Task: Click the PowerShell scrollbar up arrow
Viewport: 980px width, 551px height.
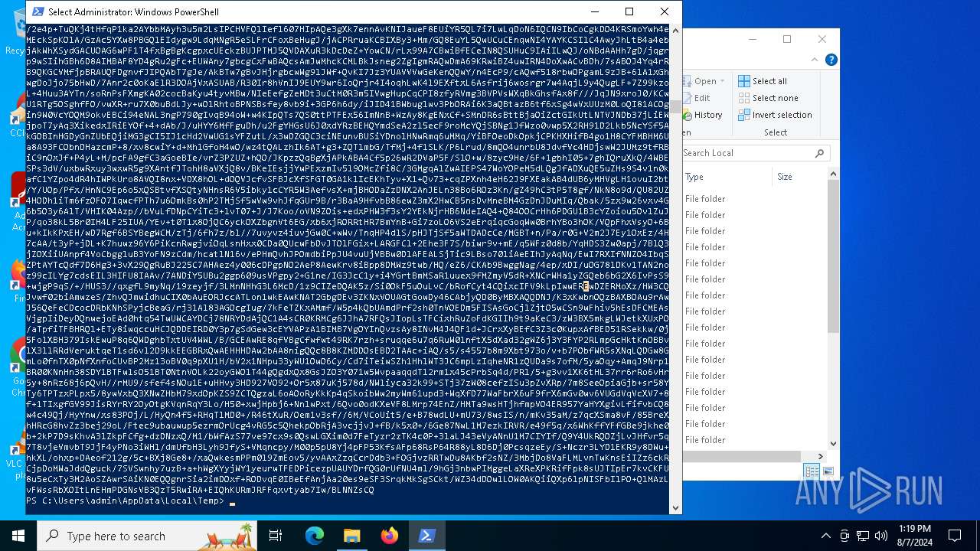Action: coord(675,30)
